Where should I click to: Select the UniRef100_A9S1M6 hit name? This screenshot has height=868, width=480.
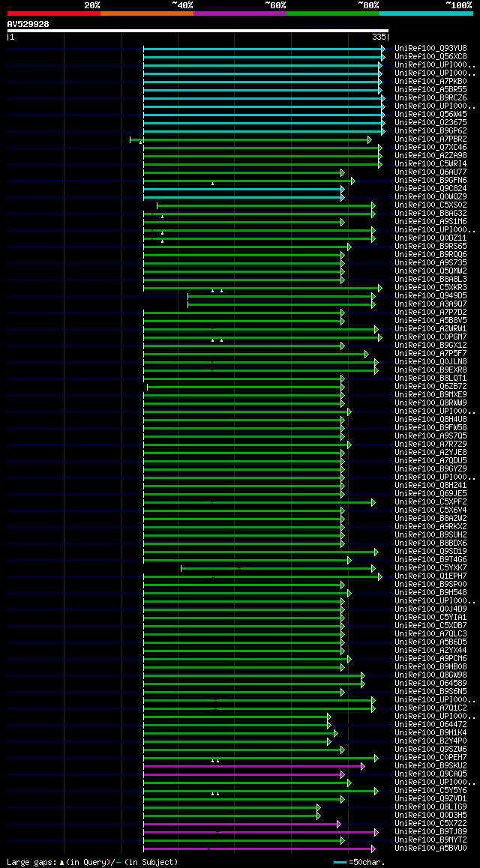coord(430,221)
